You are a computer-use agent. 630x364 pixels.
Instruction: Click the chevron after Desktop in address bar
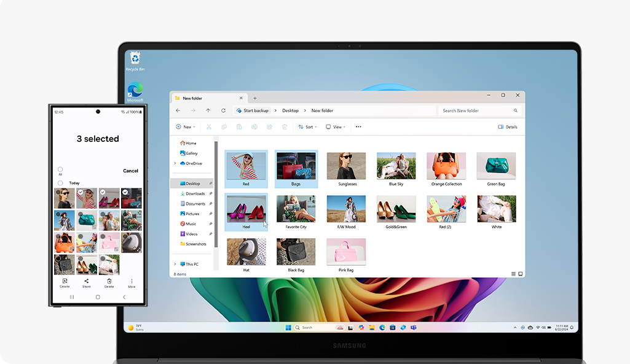pyautogui.click(x=305, y=110)
